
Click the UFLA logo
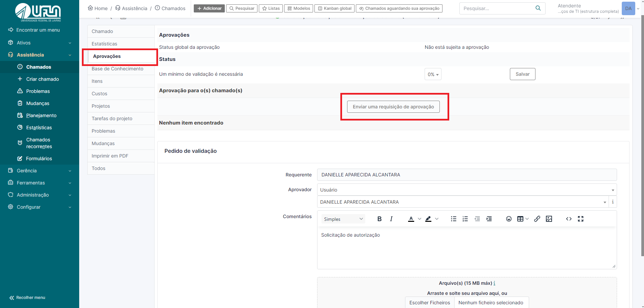tap(38, 12)
